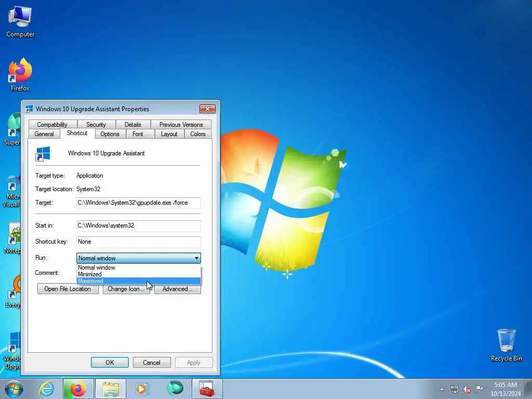Open the Action Center flag icon
The width and height of the screenshot is (532, 399).
[x=479, y=389]
